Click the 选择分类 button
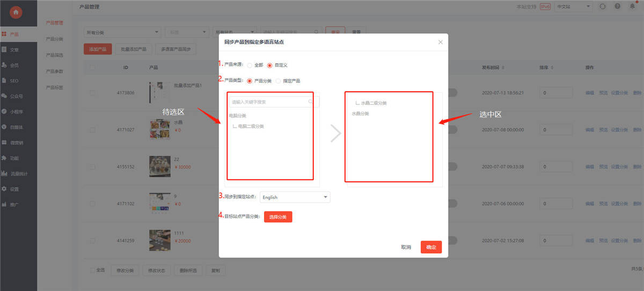Image resolution: width=644 pixels, height=291 pixels. pyautogui.click(x=278, y=217)
